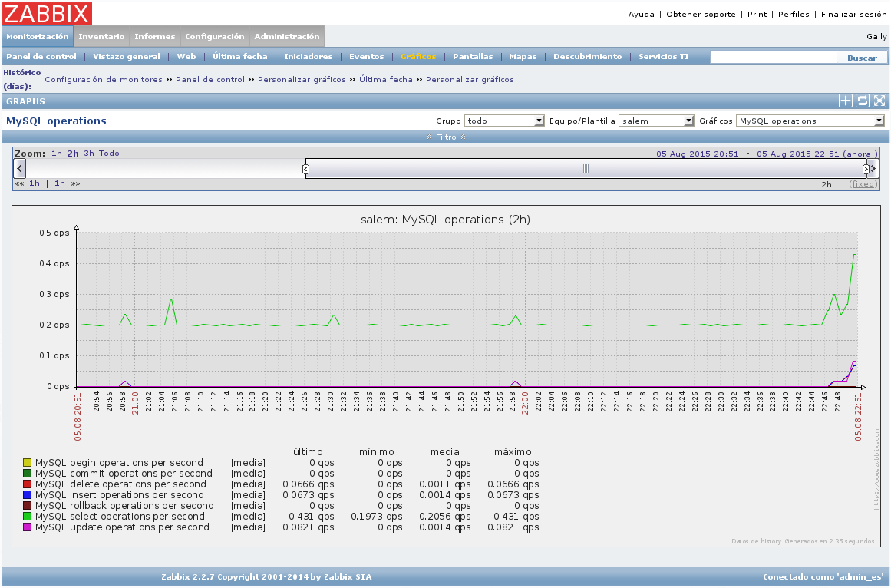
Task: Select Gráficos in the submenu bar
Action: (x=418, y=56)
